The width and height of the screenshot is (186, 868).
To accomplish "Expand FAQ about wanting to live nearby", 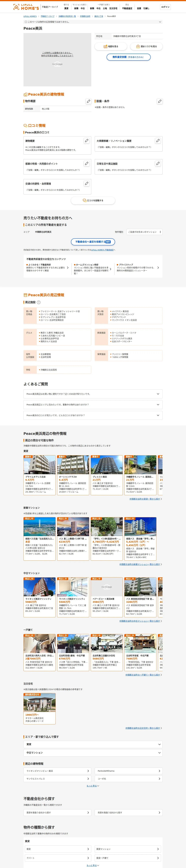I will coord(93,405).
